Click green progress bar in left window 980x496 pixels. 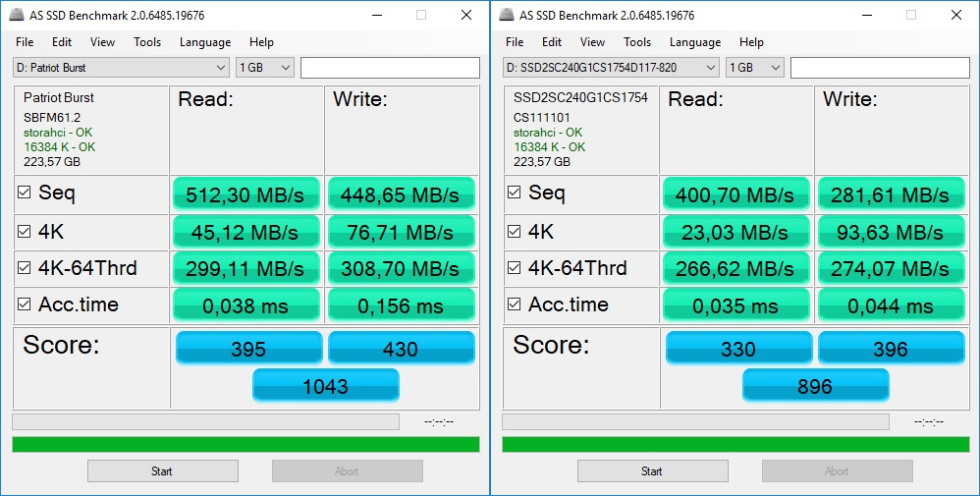[x=245, y=444]
